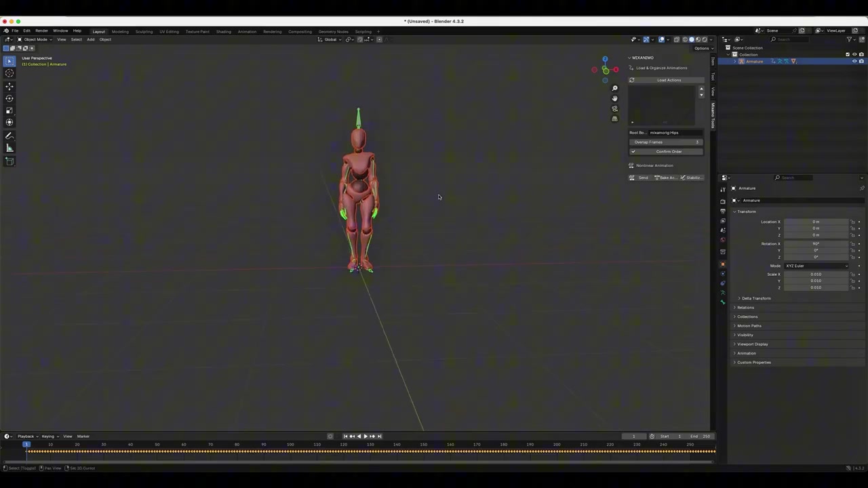Expand the Custom Properties panel
Viewport: 868px width, 488px height.
753,363
